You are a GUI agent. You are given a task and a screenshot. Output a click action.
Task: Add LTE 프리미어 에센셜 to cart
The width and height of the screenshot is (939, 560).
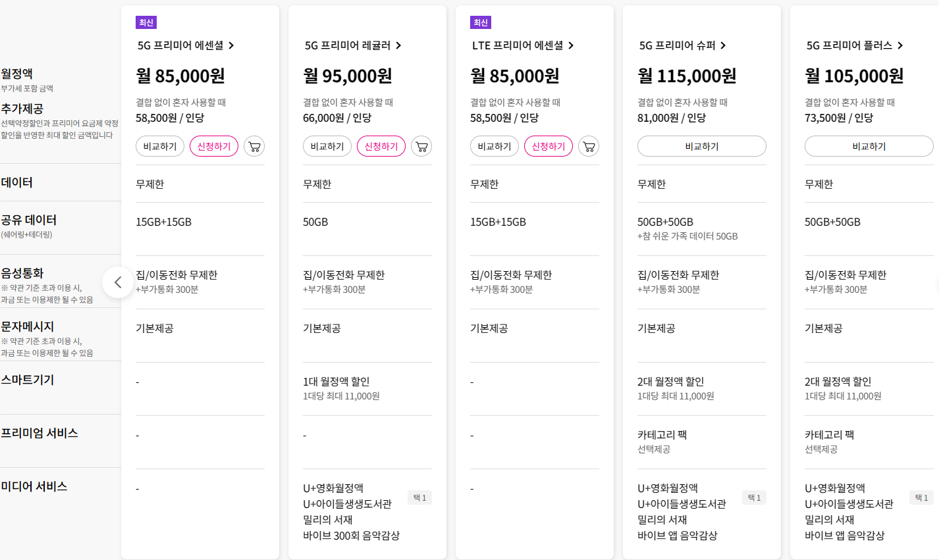click(589, 146)
